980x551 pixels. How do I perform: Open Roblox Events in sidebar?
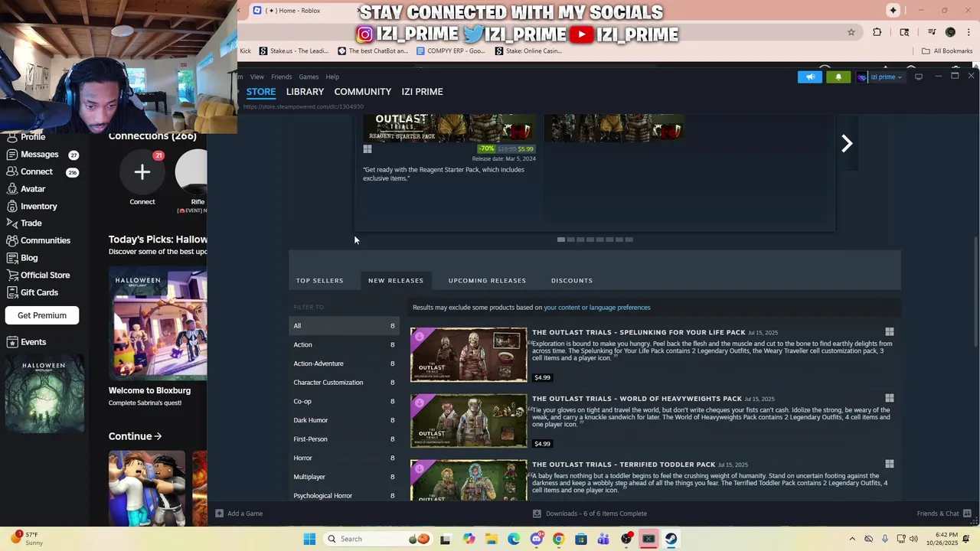point(26,342)
